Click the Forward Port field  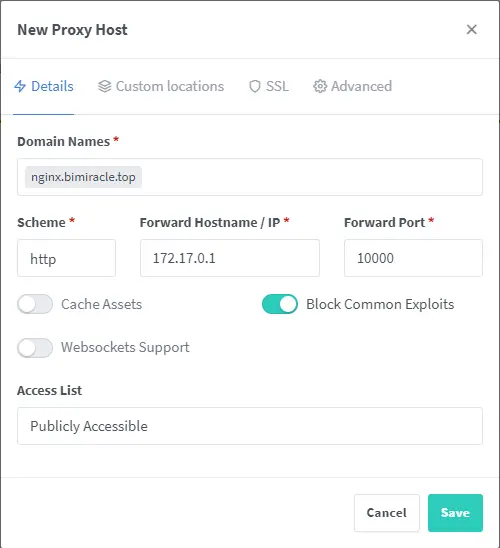(x=413, y=258)
